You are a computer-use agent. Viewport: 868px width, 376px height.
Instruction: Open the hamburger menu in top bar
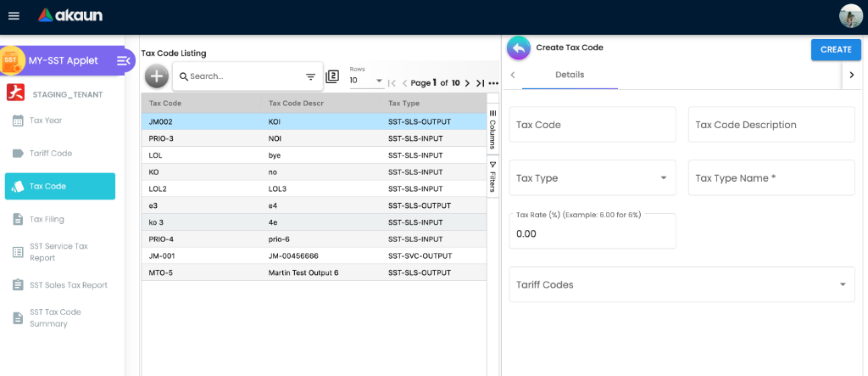[x=14, y=15]
